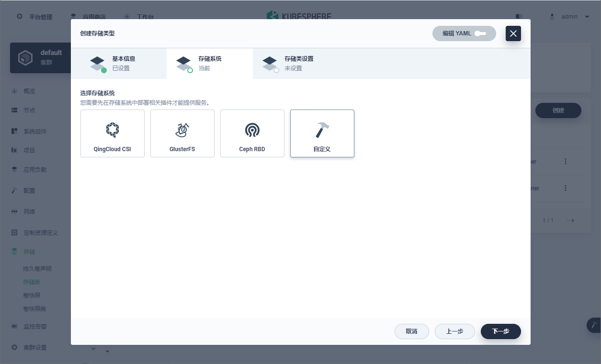
Task: Click the 系统组件 sidebar icon
Action: [x=14, y=131]
